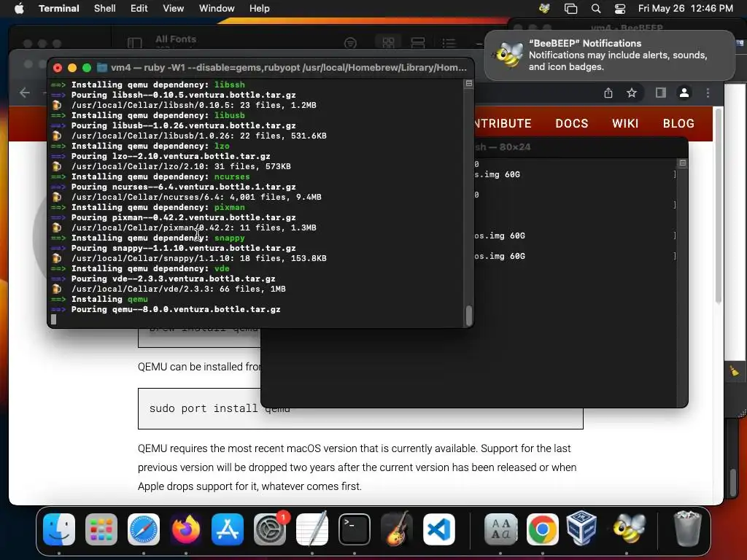
Task: Click the 'sudo port install qemu' code block
Action: tap(360, 408)
